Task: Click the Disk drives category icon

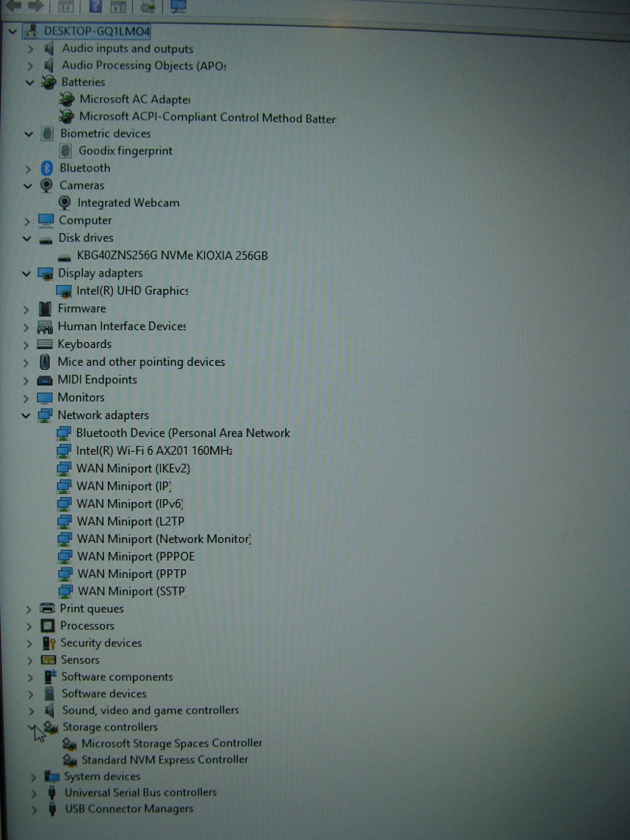Action: 46,240
